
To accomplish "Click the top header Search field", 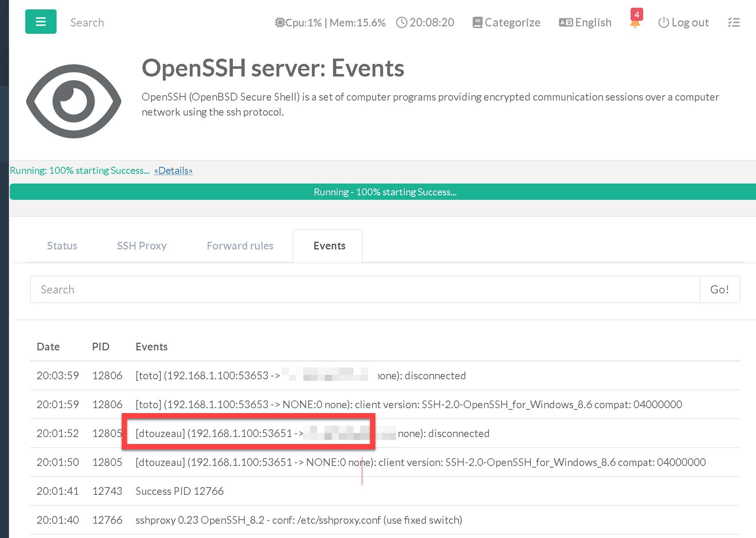I will pyautogui.click(x=87, y=22).
